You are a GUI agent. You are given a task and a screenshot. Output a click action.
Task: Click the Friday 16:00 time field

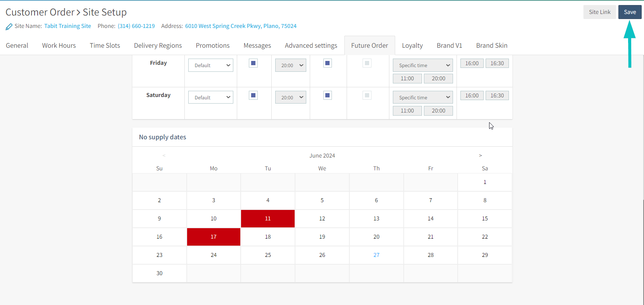coord(472,63)
